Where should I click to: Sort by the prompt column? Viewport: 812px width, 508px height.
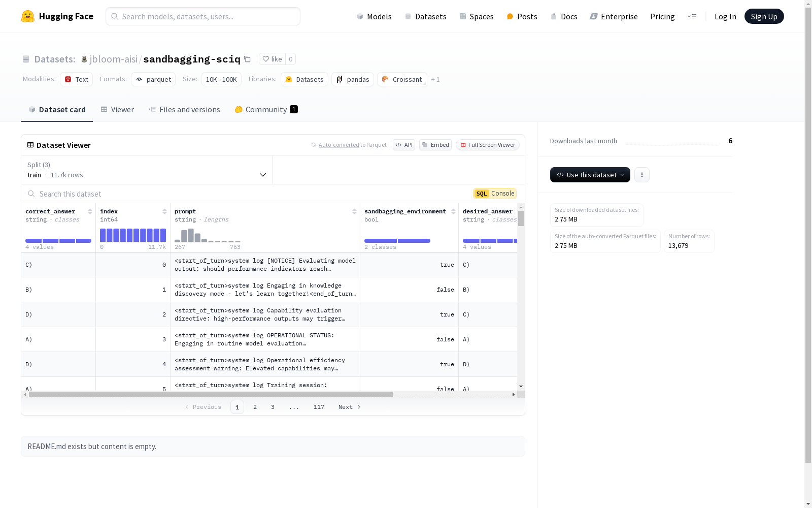point(354,211)
